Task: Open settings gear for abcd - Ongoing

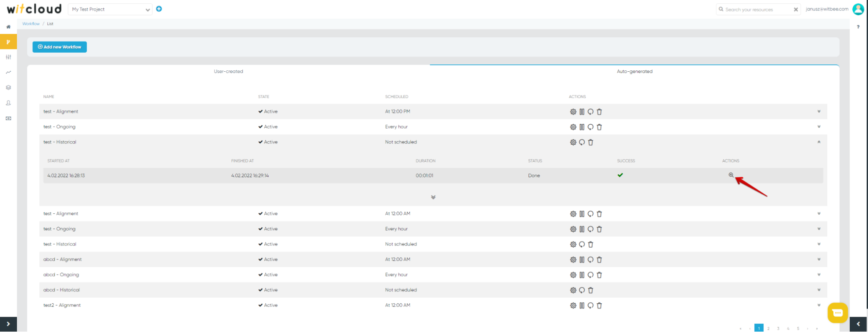Action: pos(573,275)
